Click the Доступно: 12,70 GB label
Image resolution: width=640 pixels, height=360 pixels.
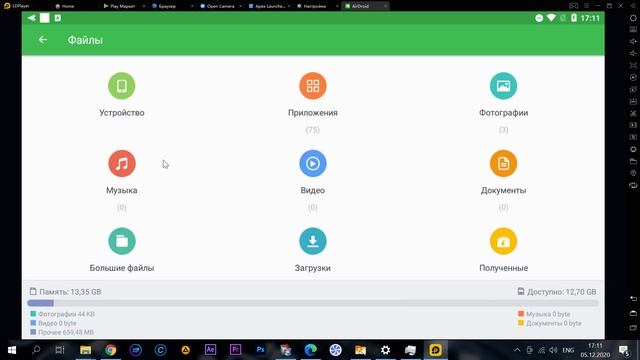(x=557, y=292)
